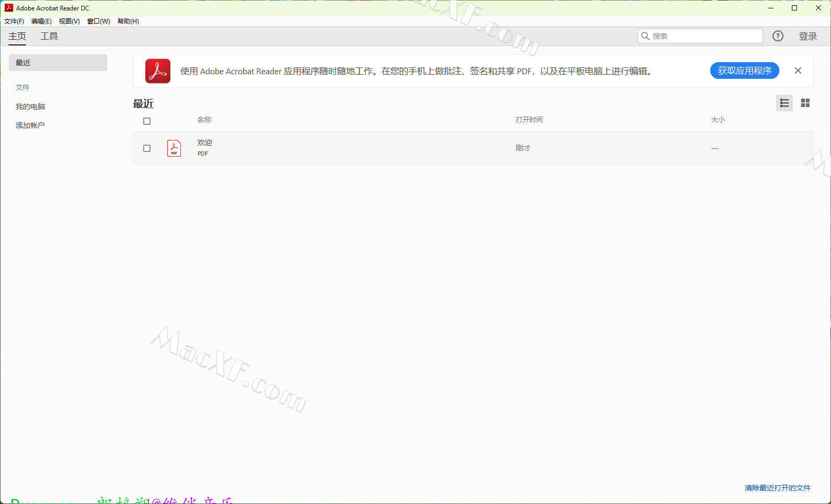Check the box for the 欢迎 file

click(147, 148)
